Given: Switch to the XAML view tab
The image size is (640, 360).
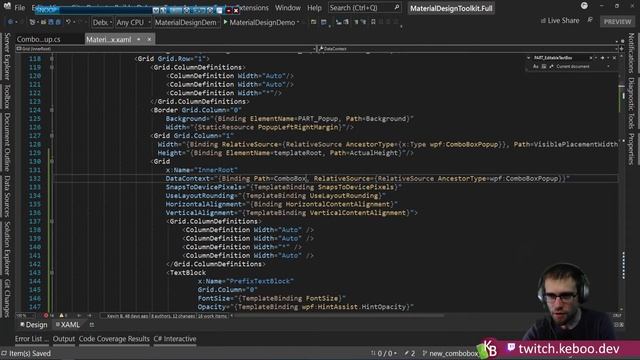Looking at the screenshot, I should (68, 325).
